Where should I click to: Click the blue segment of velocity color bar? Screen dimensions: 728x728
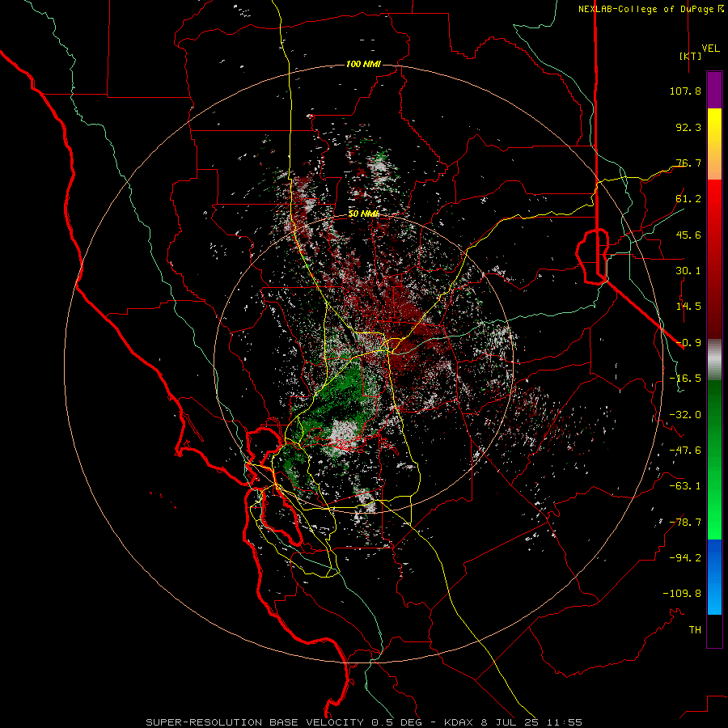coord(714,577)
